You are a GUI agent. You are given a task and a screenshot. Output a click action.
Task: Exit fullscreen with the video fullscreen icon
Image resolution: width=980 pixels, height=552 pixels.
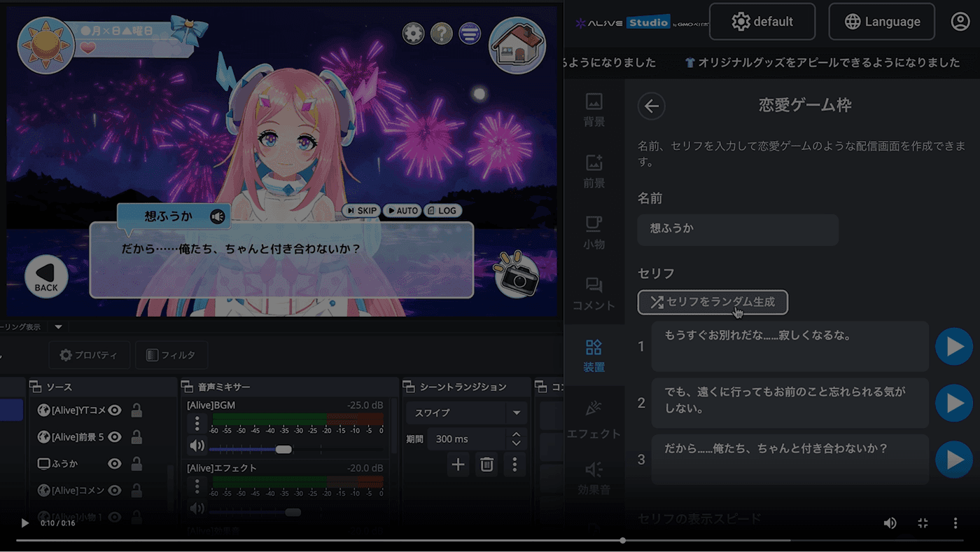pyautogui.click(x=923, y=523)
